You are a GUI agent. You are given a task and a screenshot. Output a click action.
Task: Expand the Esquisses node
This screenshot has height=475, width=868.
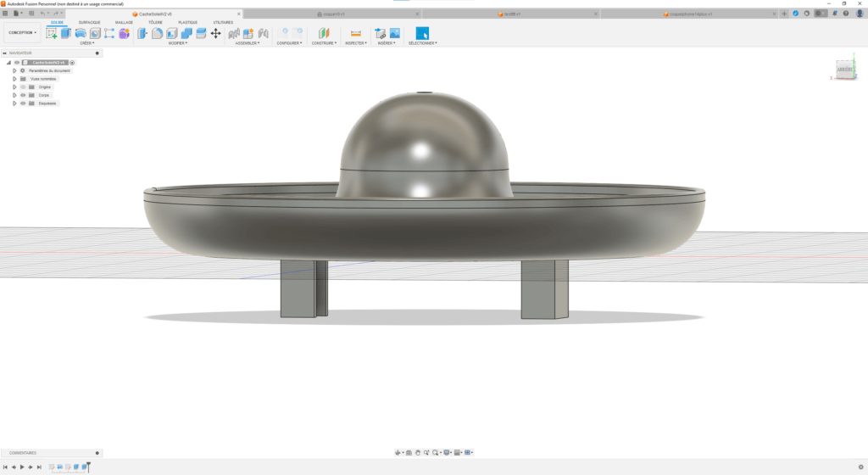(x=14, y=103)
